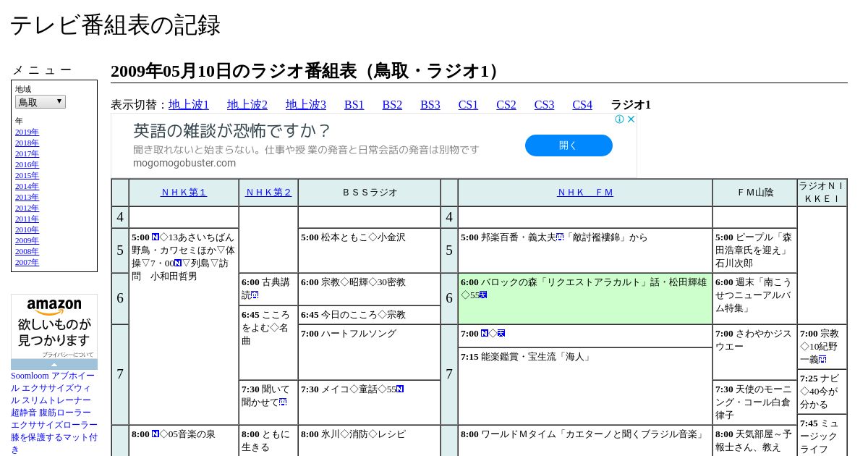The width and height of the screenshot is (868, 456).
Task: Click the 5:00 あさいちばん program cell
Action: point(184,326)
